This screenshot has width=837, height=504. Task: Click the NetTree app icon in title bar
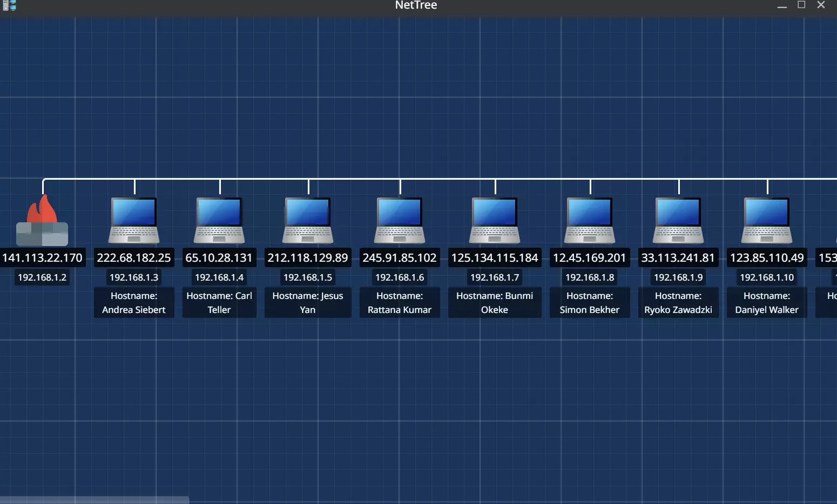(9, 5)
